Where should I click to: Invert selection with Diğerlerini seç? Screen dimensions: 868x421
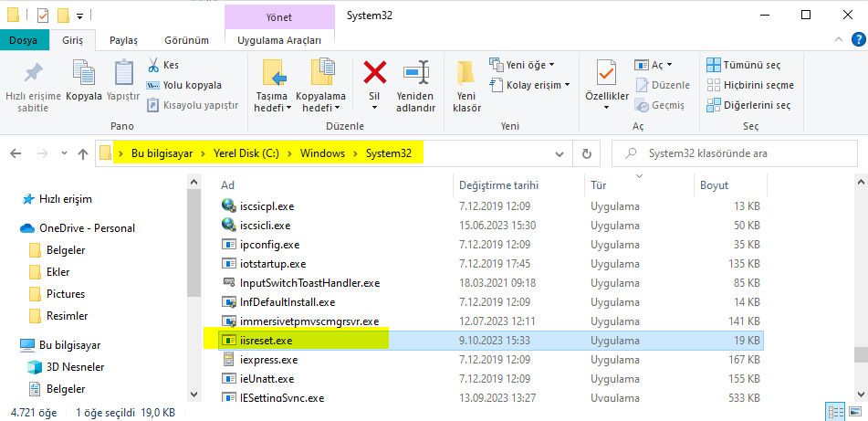click(749, 105)
